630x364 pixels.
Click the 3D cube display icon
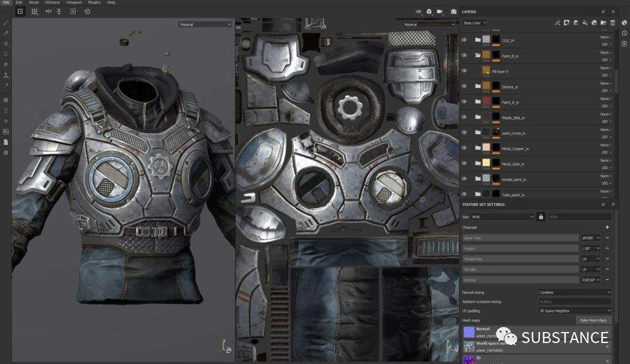[429, 12]
